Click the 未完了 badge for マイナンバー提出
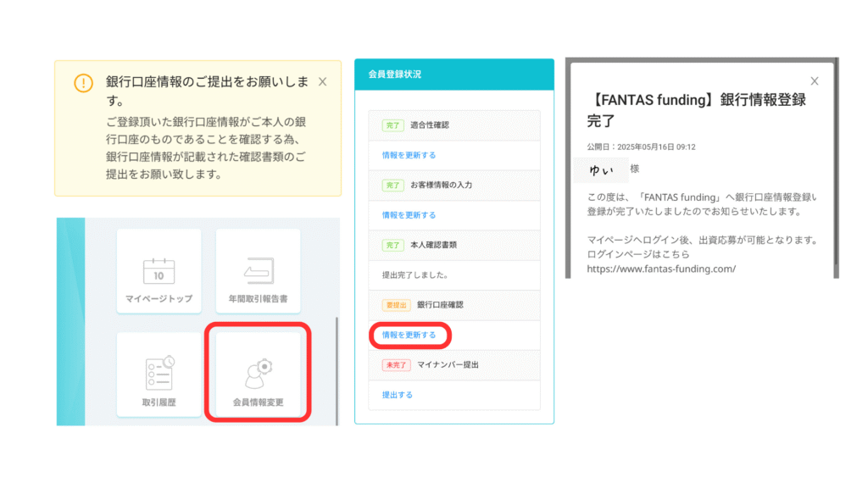This screenshot has height=488, width=868. (396, 365)
